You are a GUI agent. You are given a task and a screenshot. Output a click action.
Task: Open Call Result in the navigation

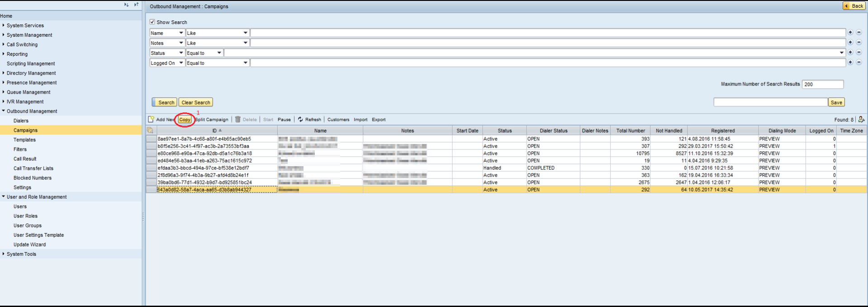(25, 159)
